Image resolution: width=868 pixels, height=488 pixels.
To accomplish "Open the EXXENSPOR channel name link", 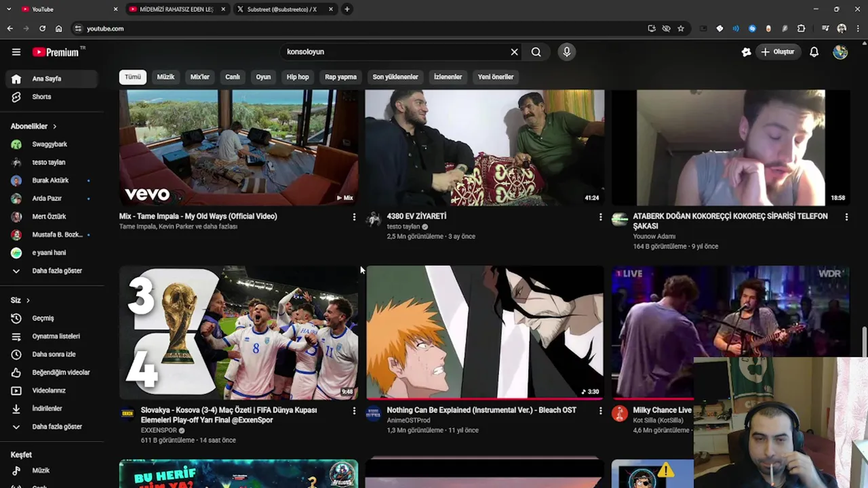I will 159,430.
